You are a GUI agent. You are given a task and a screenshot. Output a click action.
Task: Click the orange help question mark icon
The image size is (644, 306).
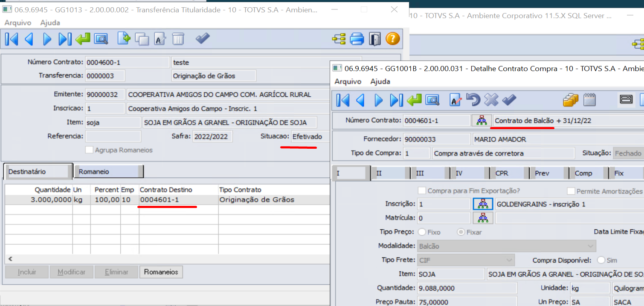click(392, 39)
